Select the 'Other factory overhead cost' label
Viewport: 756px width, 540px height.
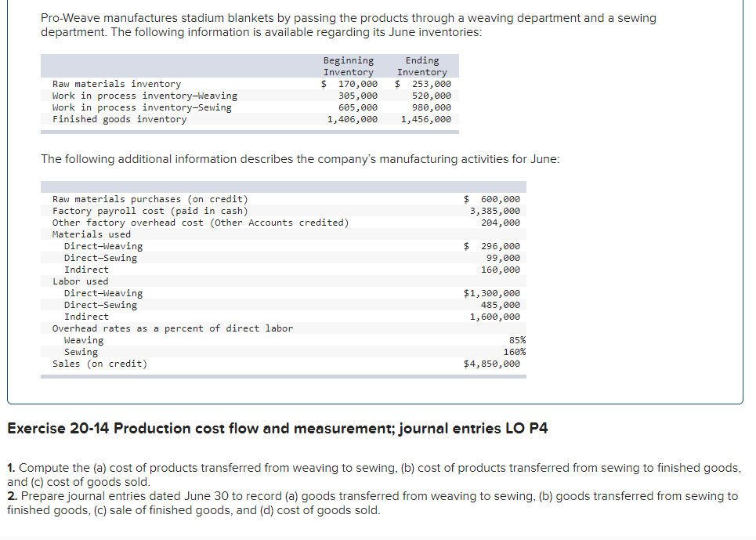(x=201, y=223)
